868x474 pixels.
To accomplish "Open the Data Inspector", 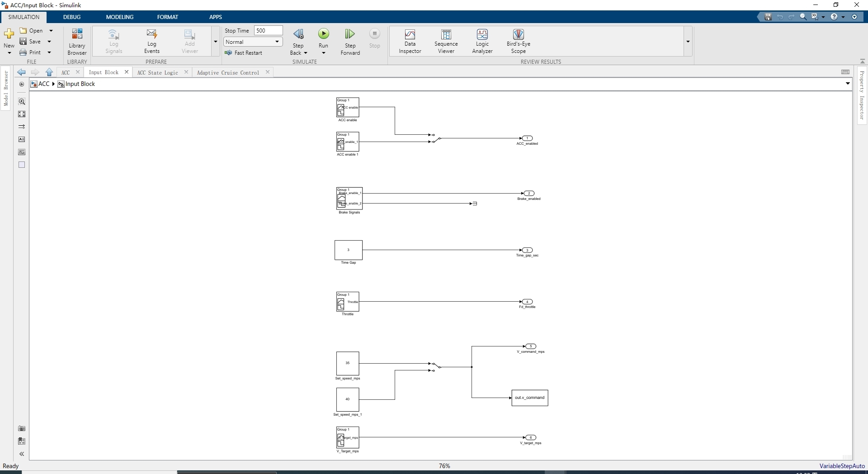I will pos(410,42).
